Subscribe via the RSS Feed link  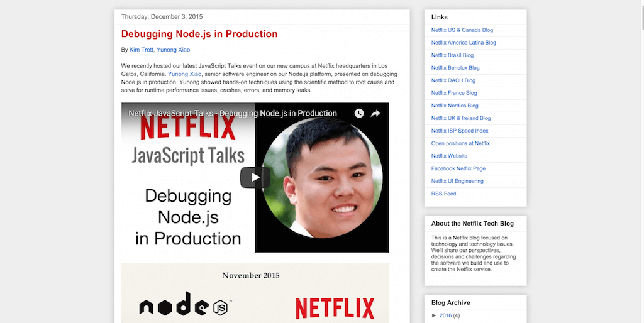pyautogui.click(x=443, y=194)
